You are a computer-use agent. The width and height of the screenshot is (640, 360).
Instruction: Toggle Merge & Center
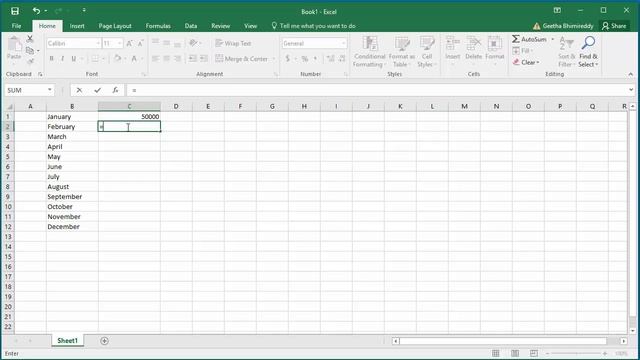pyautogui.click(x=241, y=59)
